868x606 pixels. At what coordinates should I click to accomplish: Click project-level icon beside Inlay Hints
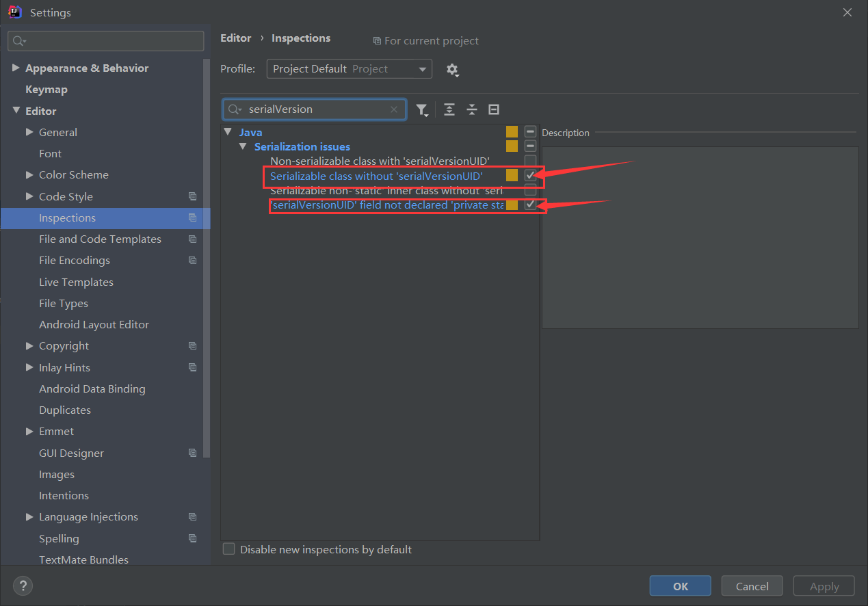pos(192,367)
